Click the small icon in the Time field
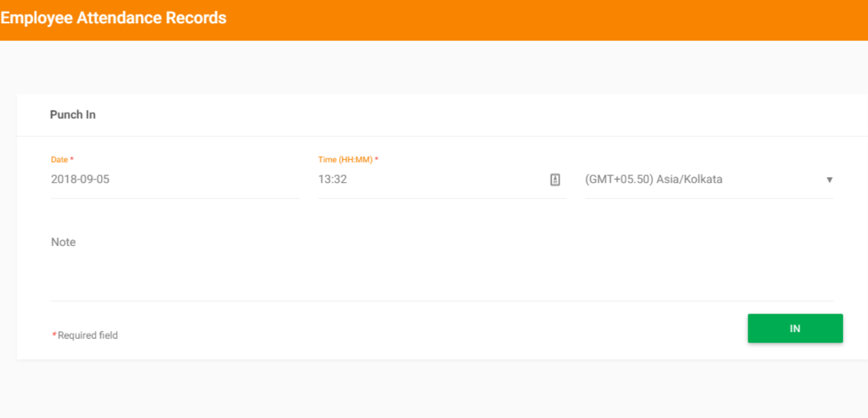Image resolution: width=868 pixels, height=418 pixels. 555,179
